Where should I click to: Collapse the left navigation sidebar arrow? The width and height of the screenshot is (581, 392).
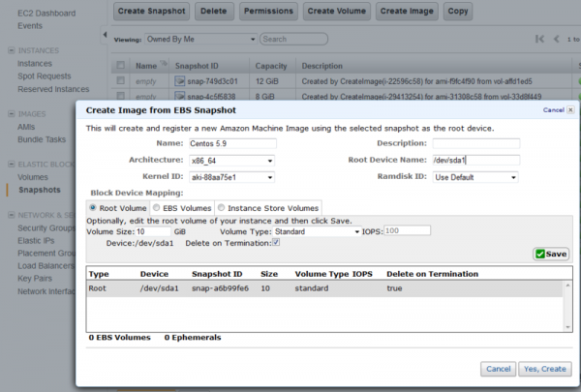point(105,37)
